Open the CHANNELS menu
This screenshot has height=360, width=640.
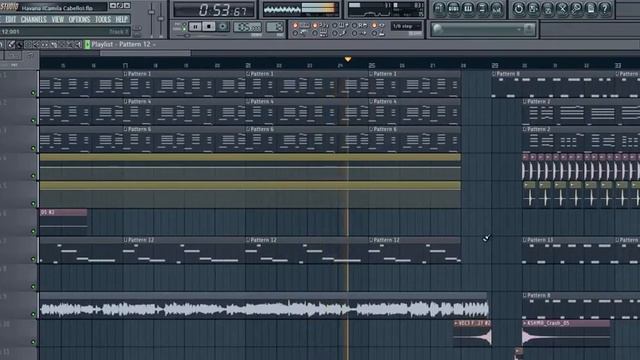33,19
